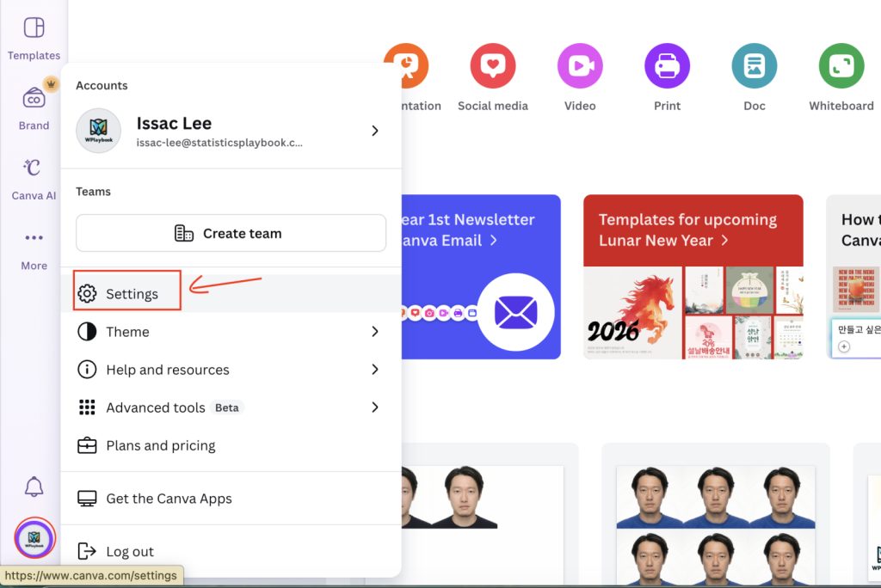Select the Print design type
Image resolution: width=881 pixels, height=588 pixels.
click(x=667, y=65)
